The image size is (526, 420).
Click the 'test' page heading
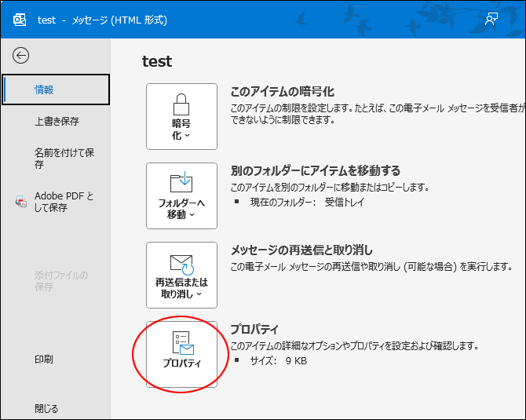(x=157, y=61)
